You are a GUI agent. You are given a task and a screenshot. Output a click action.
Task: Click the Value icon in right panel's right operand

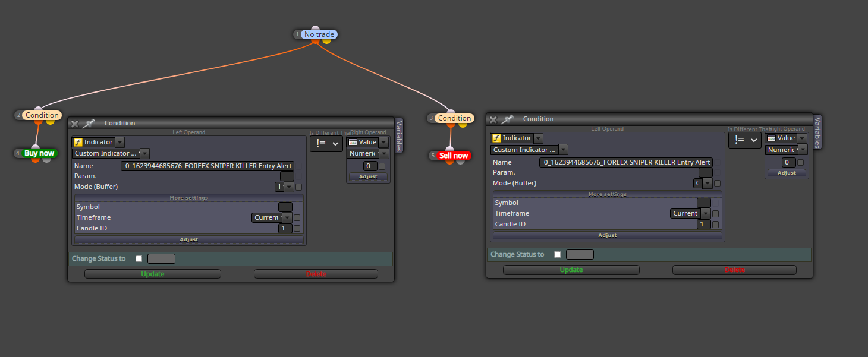click(771, 138)
